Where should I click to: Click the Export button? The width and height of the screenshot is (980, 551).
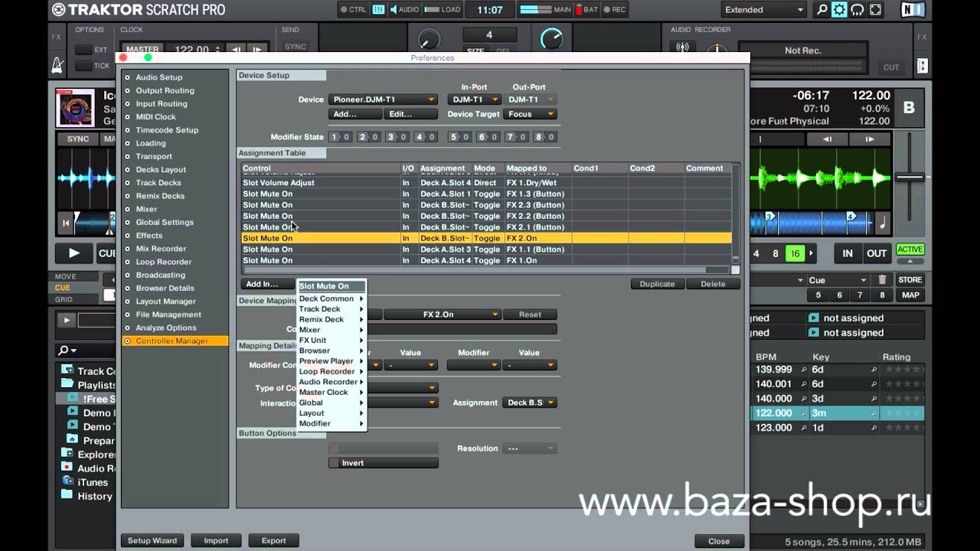tap(273, 540)
